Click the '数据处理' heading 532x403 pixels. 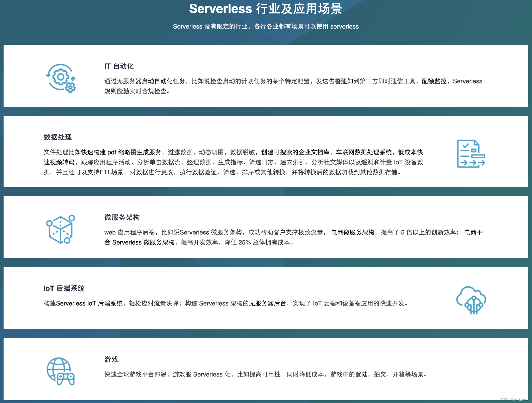point(58,137)
